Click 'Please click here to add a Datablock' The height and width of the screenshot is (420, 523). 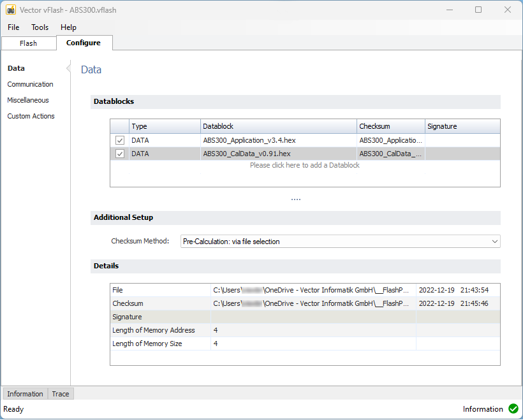click(x=305, y=165)
